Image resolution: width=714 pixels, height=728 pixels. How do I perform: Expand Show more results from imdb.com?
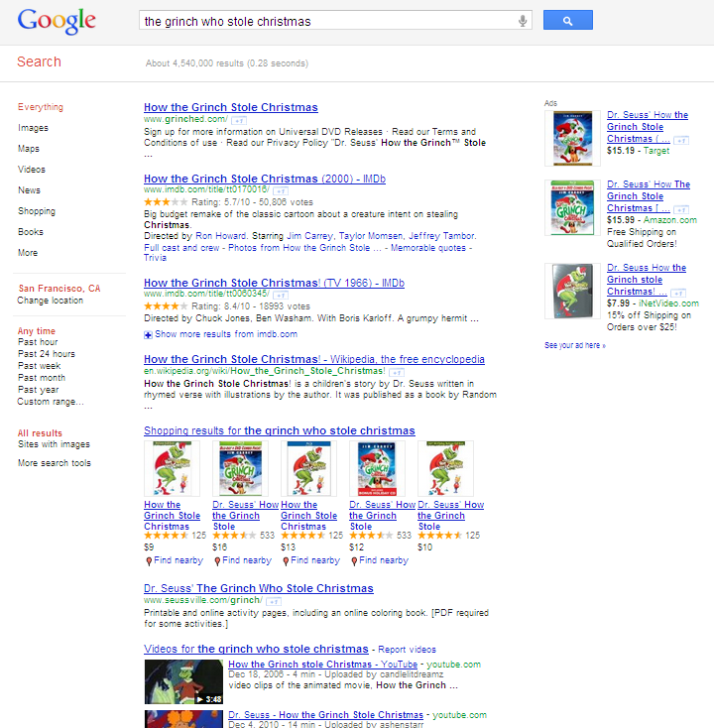click(220, 334)
